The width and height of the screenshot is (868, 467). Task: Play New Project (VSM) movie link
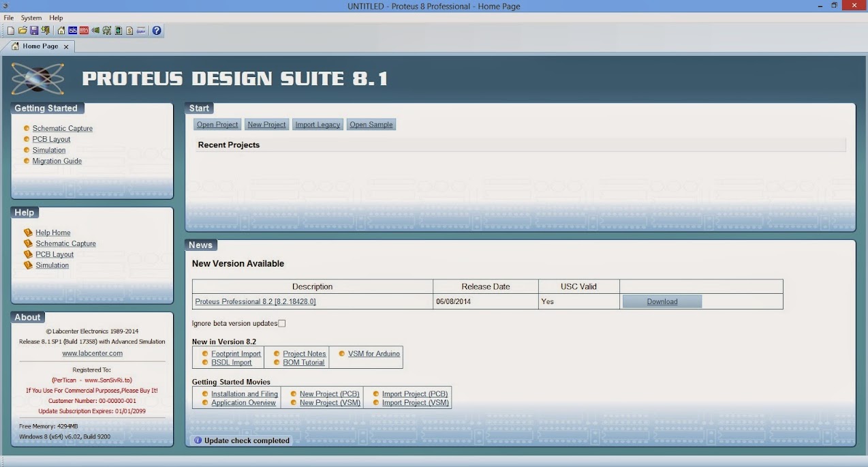[x=330, y=403]
